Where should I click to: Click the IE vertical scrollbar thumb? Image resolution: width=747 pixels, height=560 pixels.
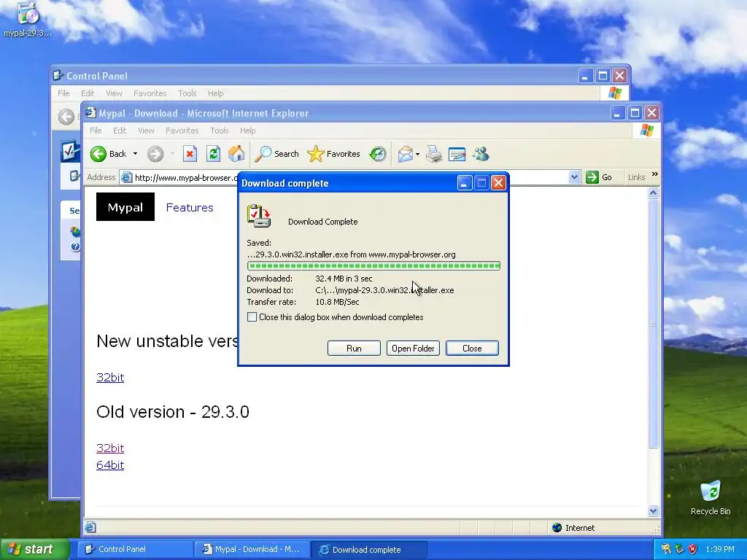(653, 324)
